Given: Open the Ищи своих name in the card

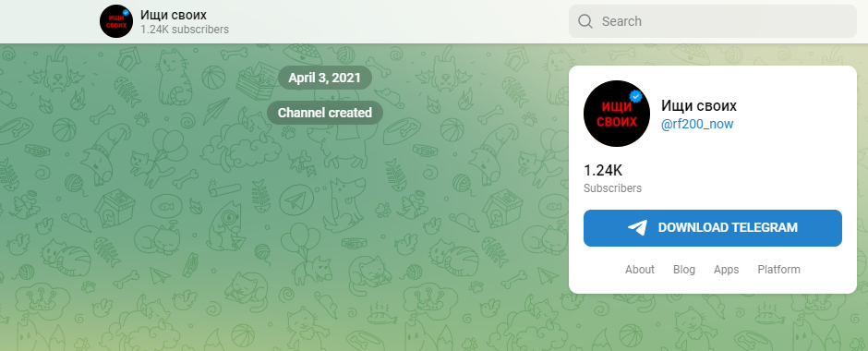Looking at the screenshot, I should [699, 105].
